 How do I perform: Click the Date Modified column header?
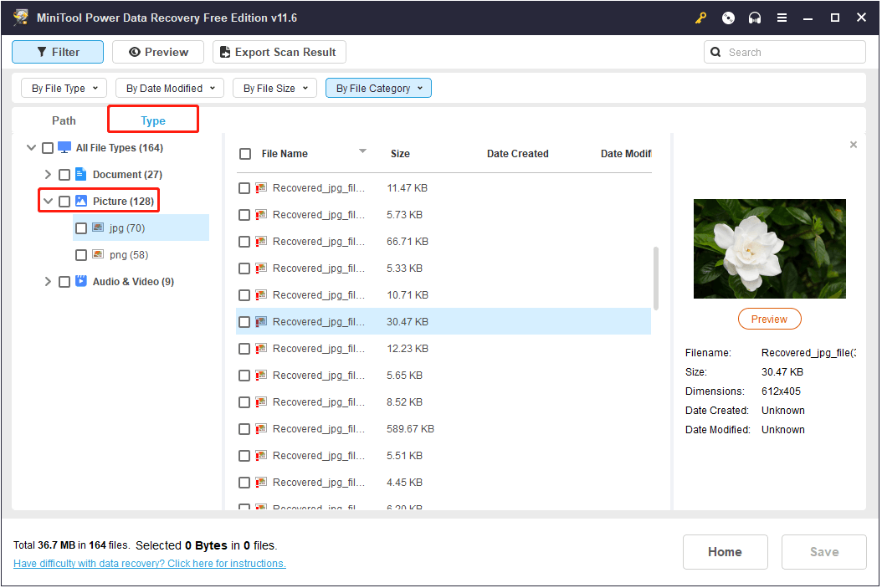coord(625,154)
